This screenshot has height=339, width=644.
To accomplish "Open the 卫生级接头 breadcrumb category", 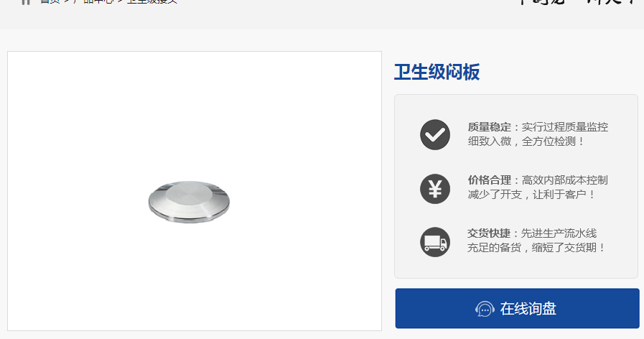I will 152,1.
